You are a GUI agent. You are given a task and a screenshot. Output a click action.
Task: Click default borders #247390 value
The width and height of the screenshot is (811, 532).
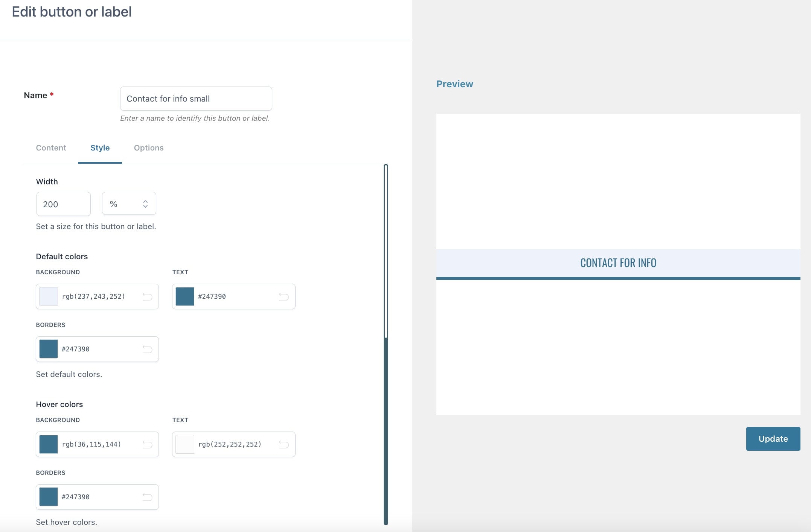76,349
